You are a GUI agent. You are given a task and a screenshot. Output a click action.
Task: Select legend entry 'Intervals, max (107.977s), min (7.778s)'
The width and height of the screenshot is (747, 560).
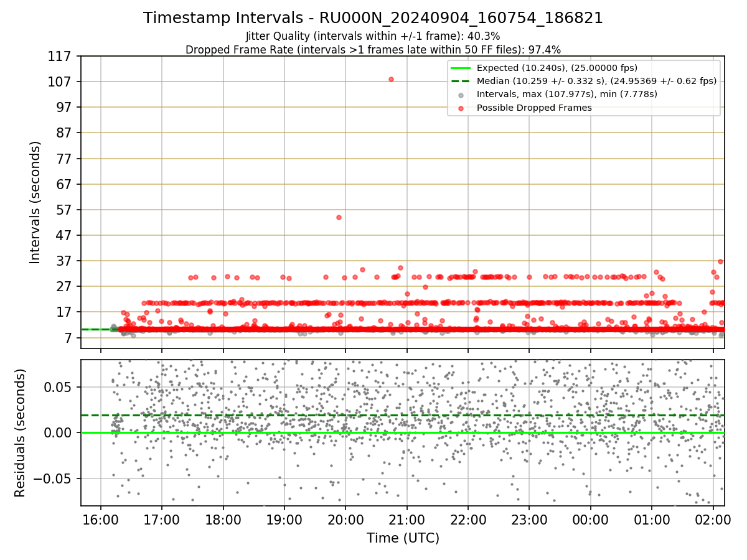coord(566,94)
